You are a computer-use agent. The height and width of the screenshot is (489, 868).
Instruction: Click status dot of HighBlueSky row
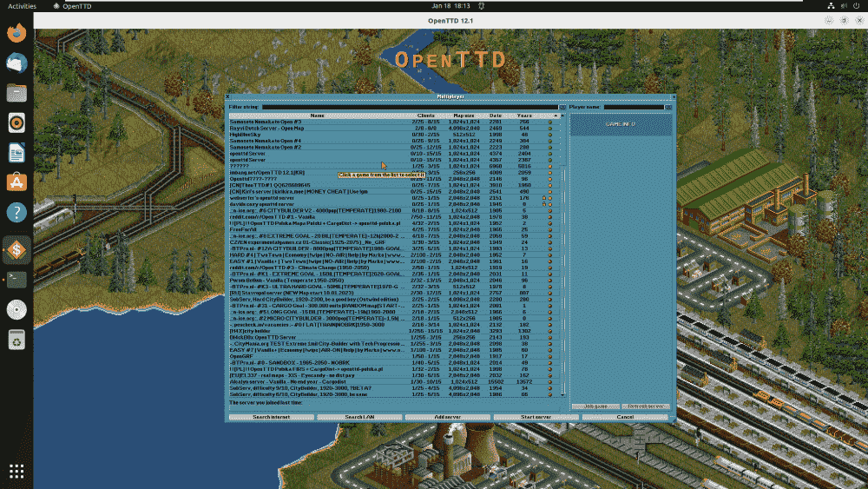point(549,135)
